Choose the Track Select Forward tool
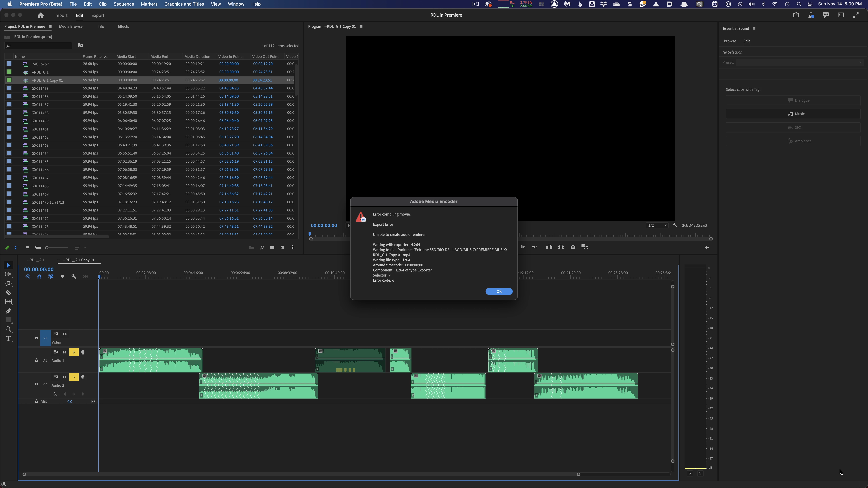868x488 pixels. (8, 274)
